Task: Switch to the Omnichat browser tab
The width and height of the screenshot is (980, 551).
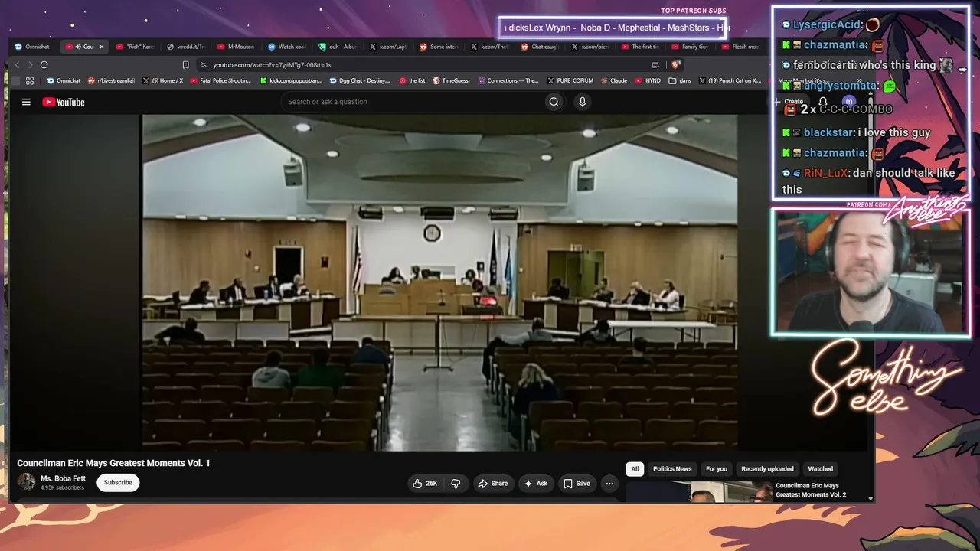Action: tap(33, 47)
